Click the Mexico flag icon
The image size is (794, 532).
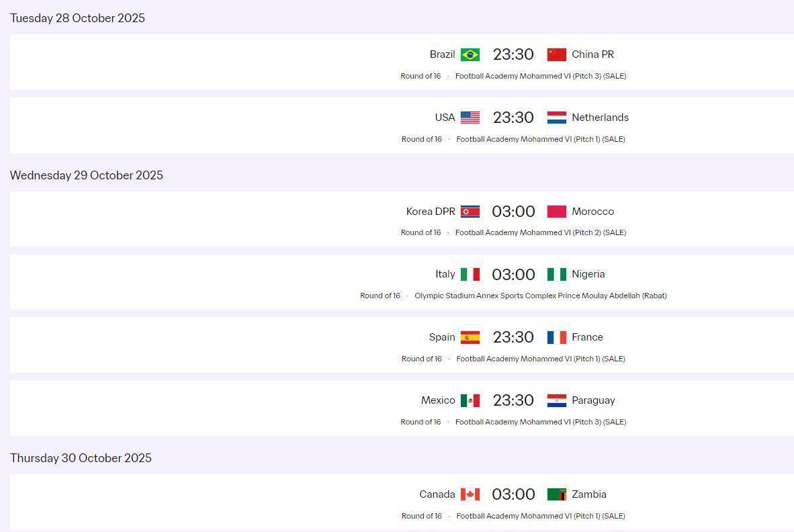470,400
